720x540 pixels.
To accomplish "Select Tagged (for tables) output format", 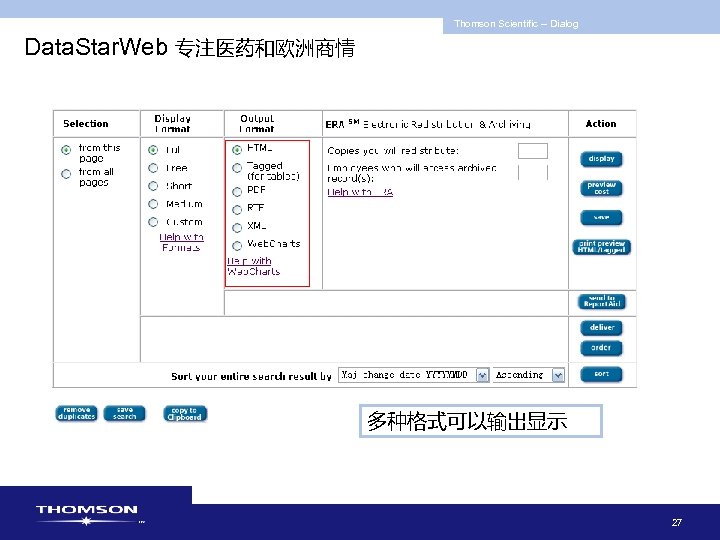I will coord(237,168).
